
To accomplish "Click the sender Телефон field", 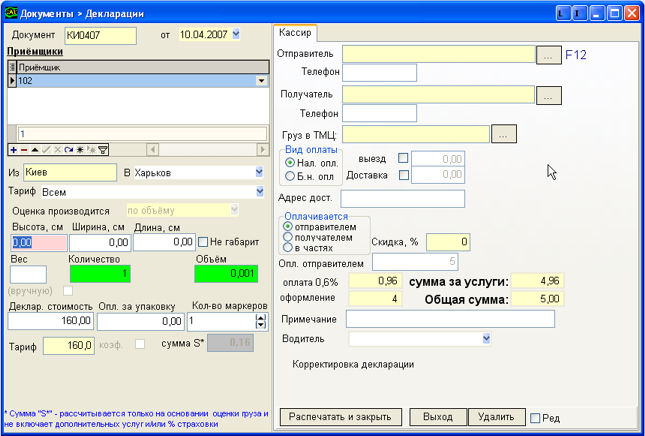I will coord(379,73).
